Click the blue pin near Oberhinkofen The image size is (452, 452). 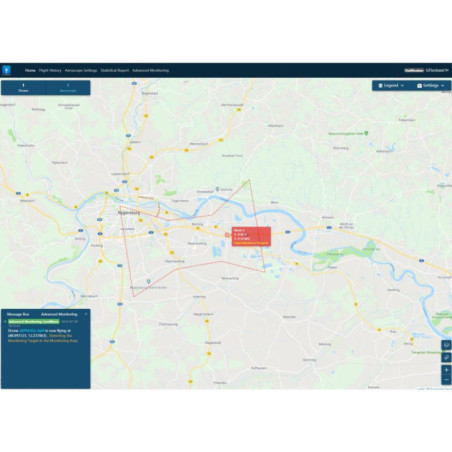[x=148, y=282]
